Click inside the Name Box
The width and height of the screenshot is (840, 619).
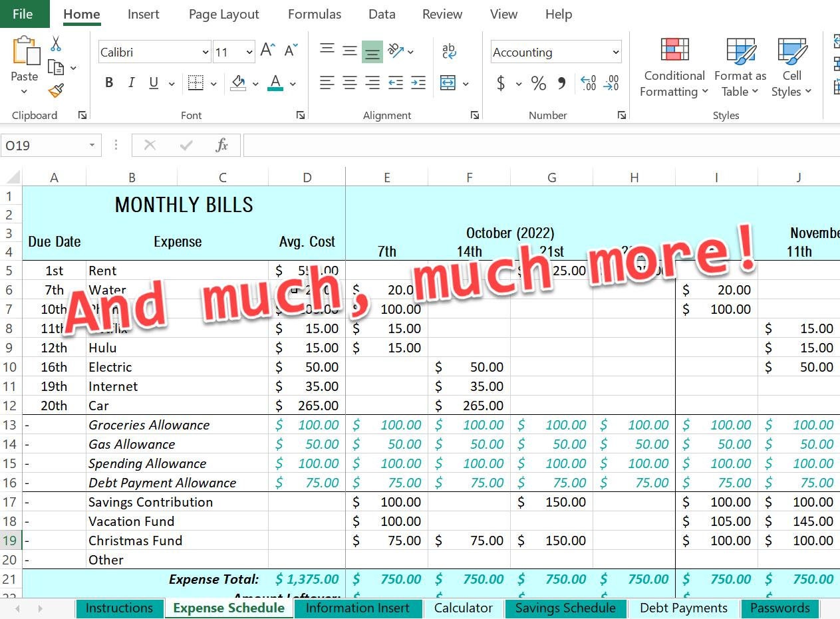pos(45,145)
